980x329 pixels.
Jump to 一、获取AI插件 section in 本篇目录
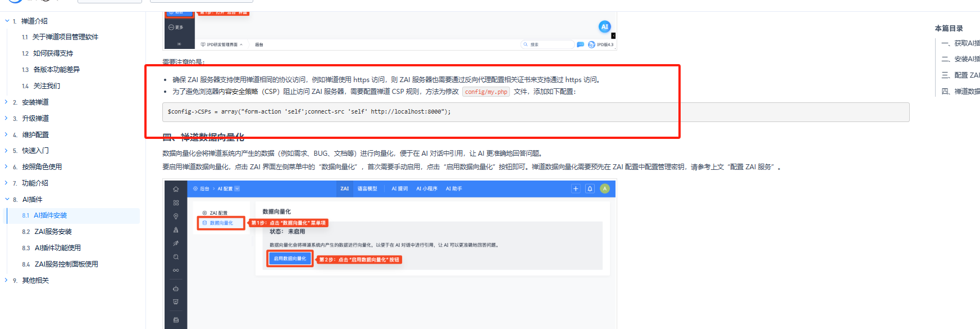point(961,43)
